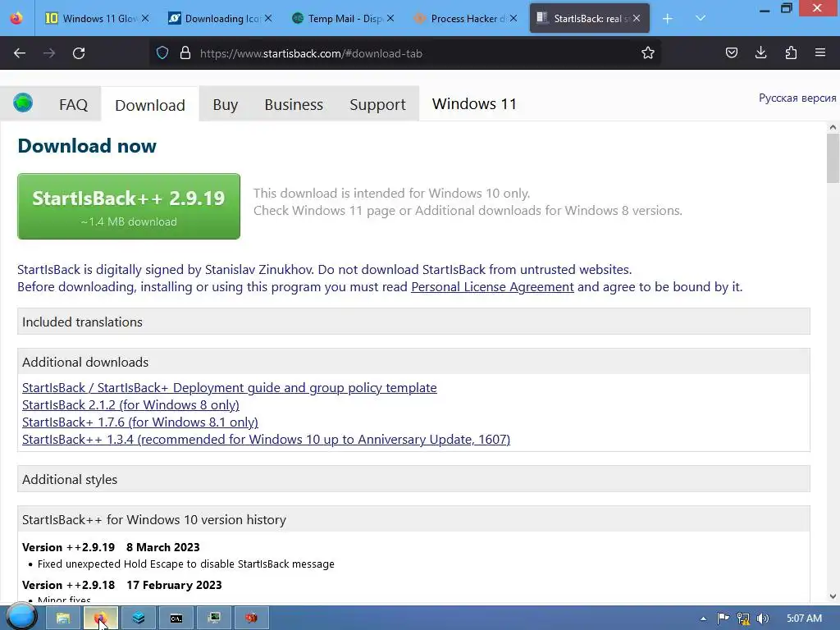Bookmark this page with the star
Viewport: 840px width, 630px height.
click(x=648, y=53)
